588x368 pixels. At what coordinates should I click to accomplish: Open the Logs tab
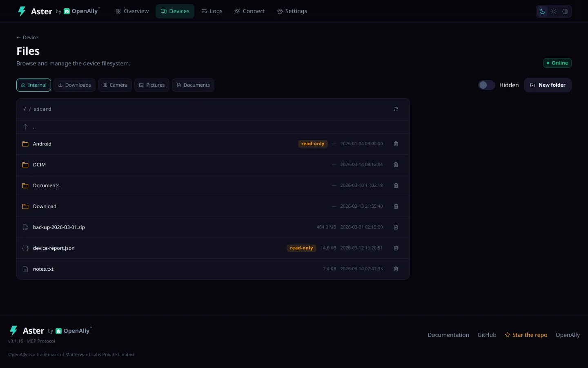click(x=212, y=11)
